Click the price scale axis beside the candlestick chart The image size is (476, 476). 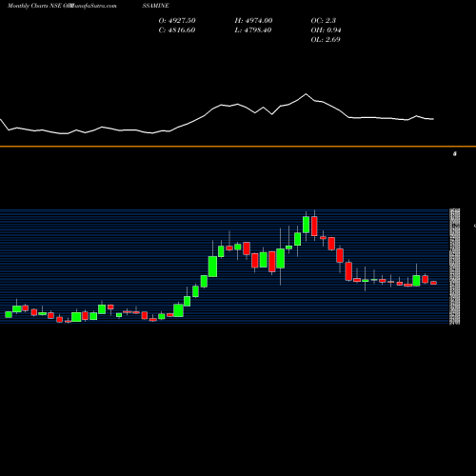[x=455, y=267]
